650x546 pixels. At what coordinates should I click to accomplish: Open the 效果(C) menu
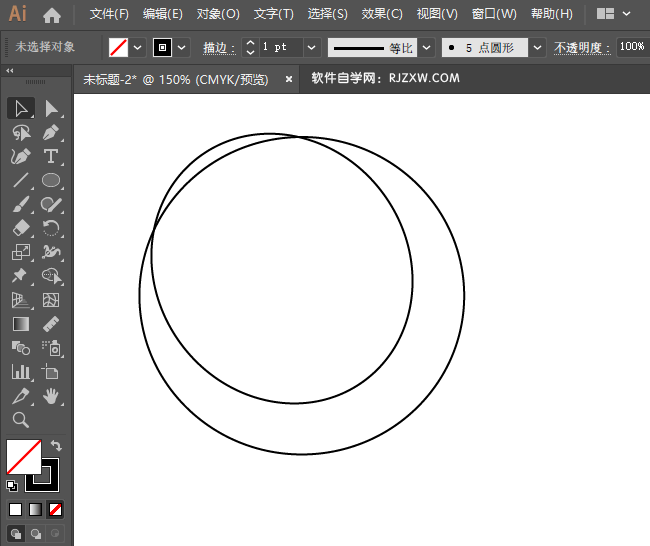pyautogui.click(x=382, y=14)
